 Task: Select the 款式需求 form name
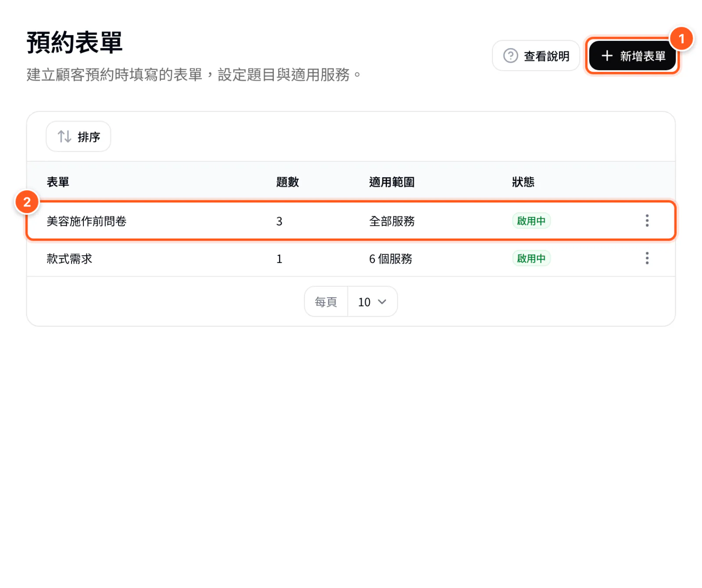69,259
